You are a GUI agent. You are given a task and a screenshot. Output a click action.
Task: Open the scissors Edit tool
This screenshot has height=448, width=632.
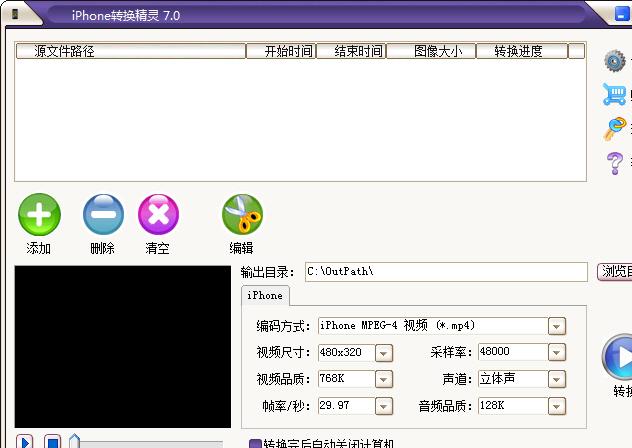242,214
